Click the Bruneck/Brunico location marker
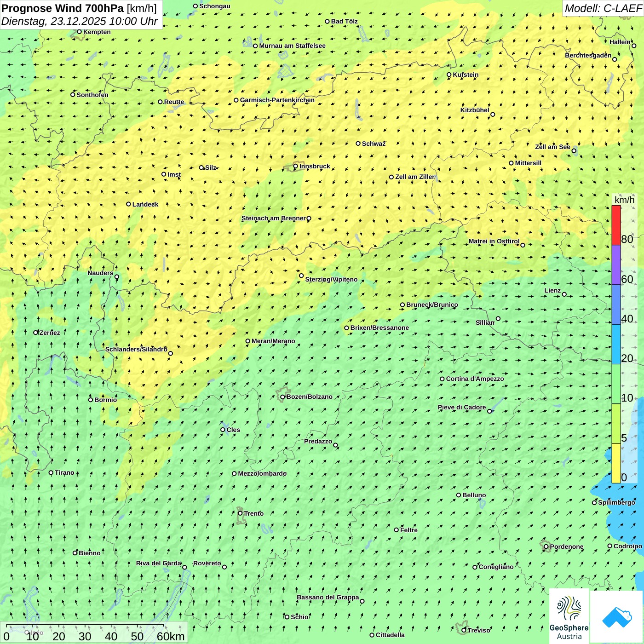The image size is (644, 644). click(x=402, y=305)
